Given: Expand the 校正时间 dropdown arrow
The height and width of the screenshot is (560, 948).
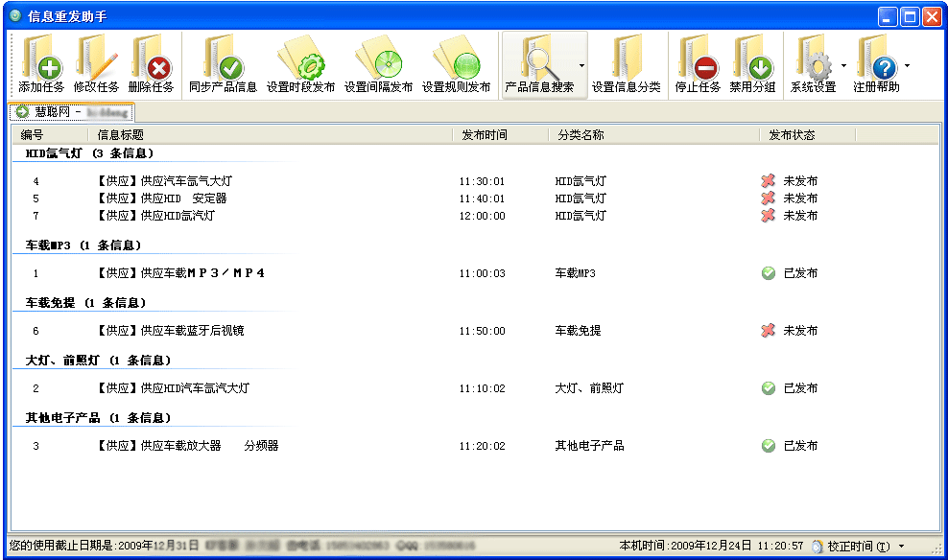Looking at the screenshot, I should (901, 547).
